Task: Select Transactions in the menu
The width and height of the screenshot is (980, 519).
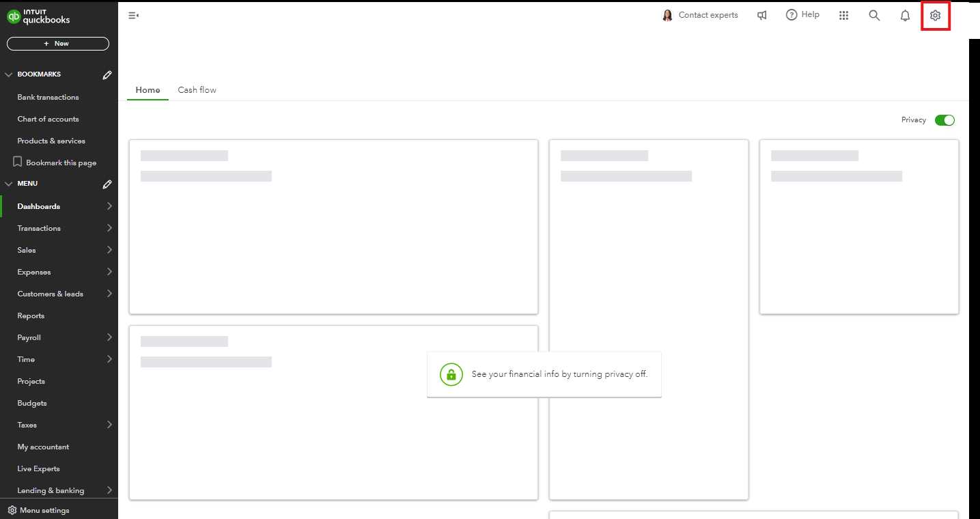Action: point(39,228)
